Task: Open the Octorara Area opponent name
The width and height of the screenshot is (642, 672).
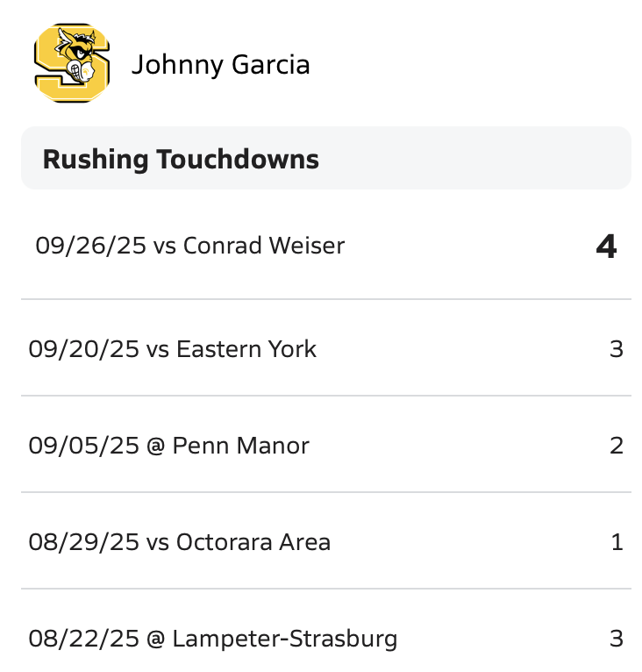Action: (x=253, y=542)
